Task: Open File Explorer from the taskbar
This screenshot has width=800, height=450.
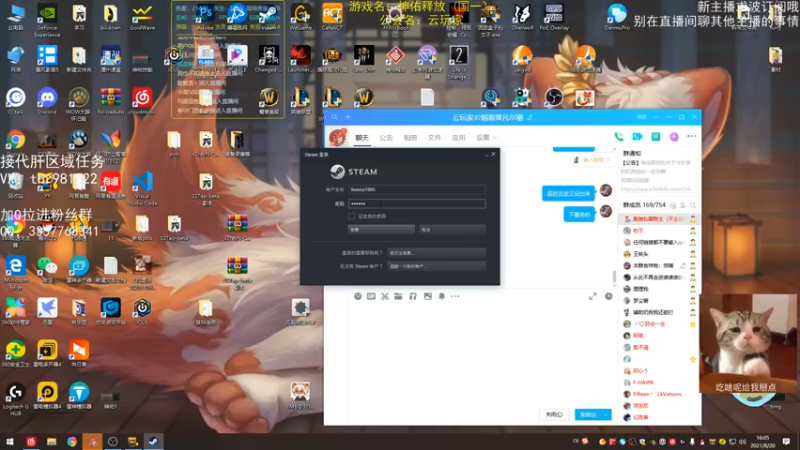Action: click(52, 441)
